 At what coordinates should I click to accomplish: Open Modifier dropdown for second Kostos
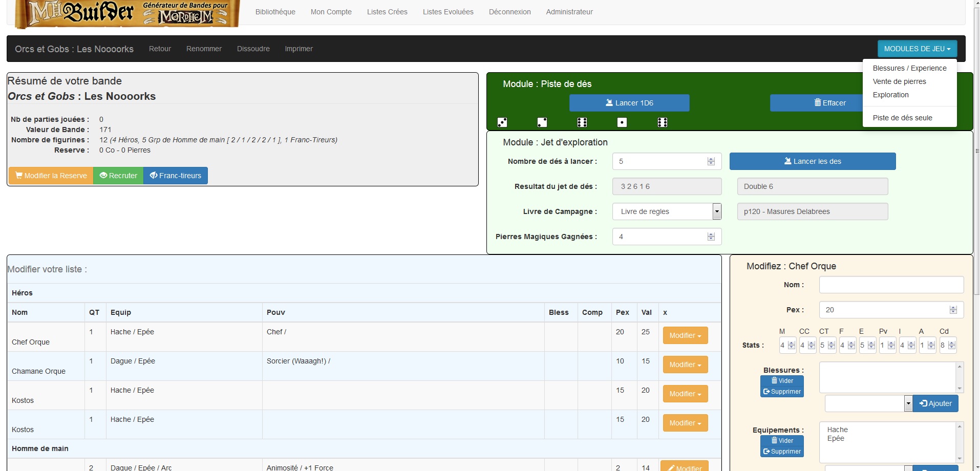tap(686, 423)
